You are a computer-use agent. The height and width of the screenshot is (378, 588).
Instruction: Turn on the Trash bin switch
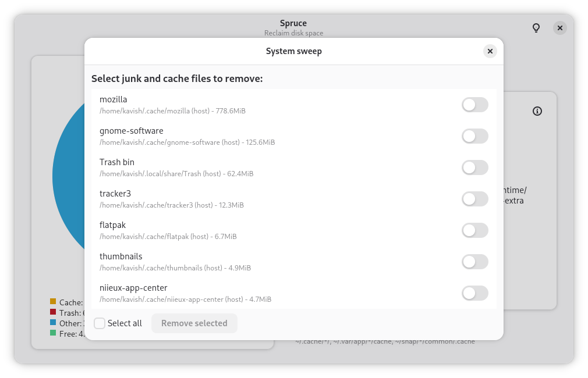[x=474, y=168]
